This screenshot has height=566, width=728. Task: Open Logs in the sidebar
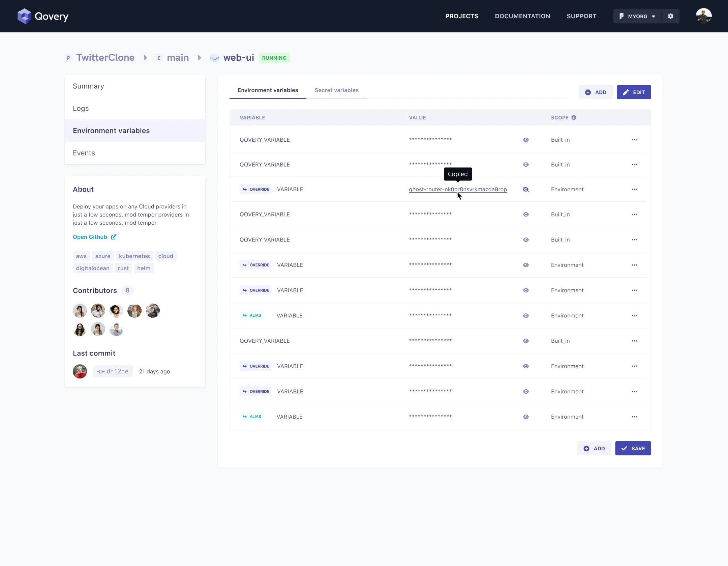pyautogui.click(x=81, y=108)
